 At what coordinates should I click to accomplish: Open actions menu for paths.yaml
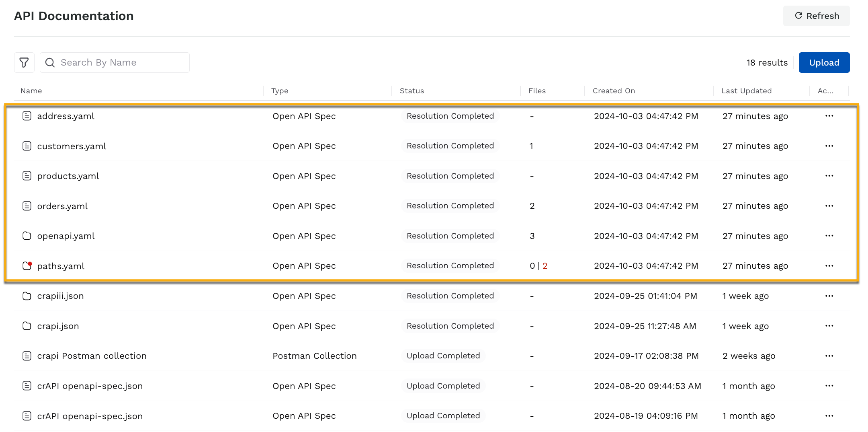(829, 266)
